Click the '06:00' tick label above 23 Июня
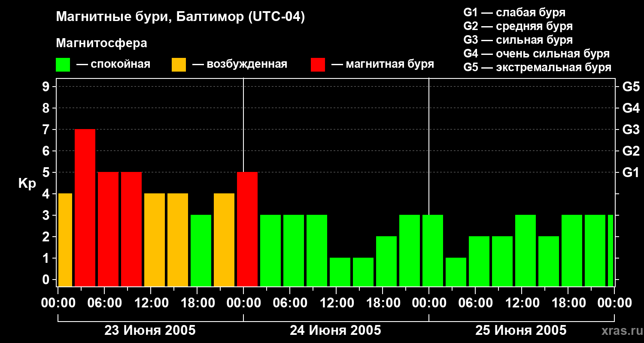 [105, 303]
